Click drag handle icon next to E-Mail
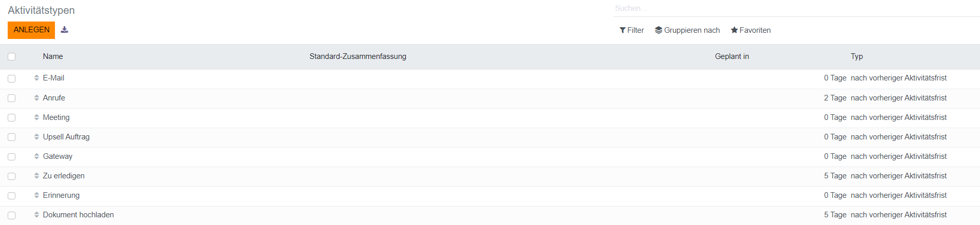 (x=36, y=78)
